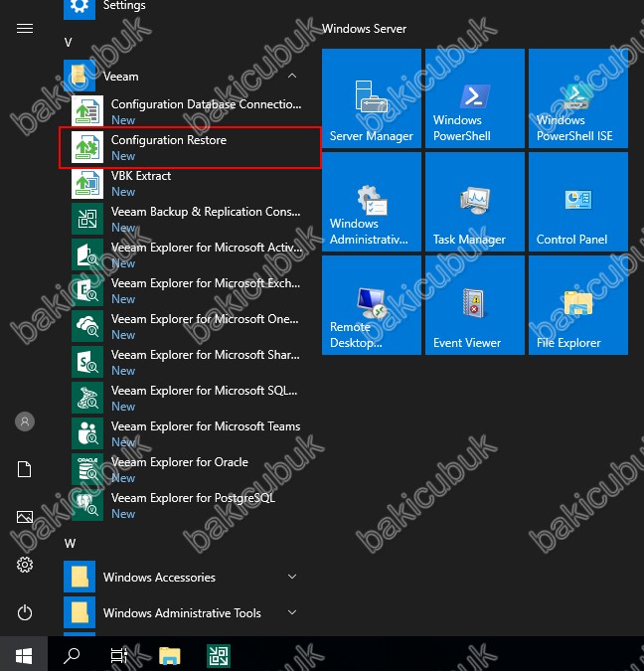Click the Windows Server group title

tap(364, 29)
